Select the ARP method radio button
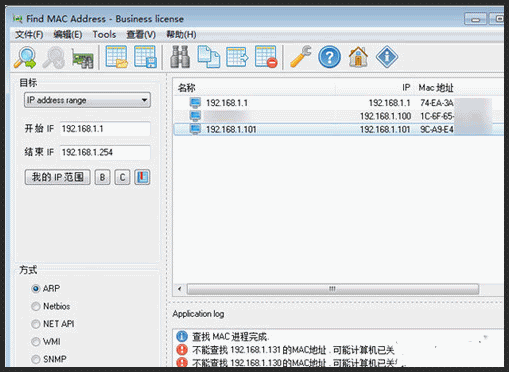This screenshot has height=372, width=509. click(36, 288)
